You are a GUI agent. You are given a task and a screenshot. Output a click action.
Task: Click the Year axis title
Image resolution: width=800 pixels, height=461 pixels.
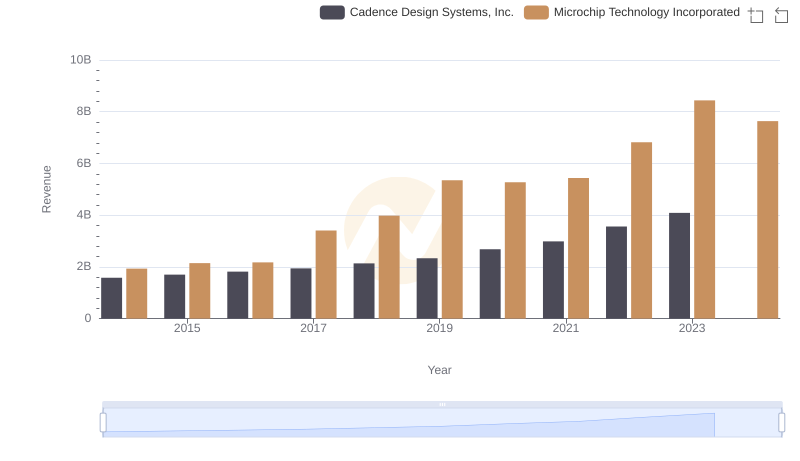coord(439,370)
